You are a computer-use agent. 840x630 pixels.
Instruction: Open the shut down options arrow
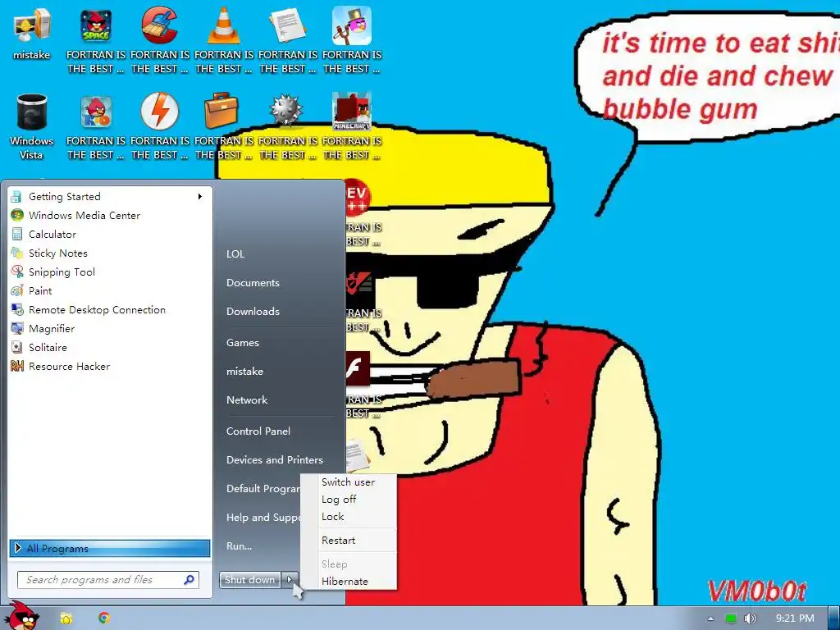pyautogui.click(x=290, y=579)
